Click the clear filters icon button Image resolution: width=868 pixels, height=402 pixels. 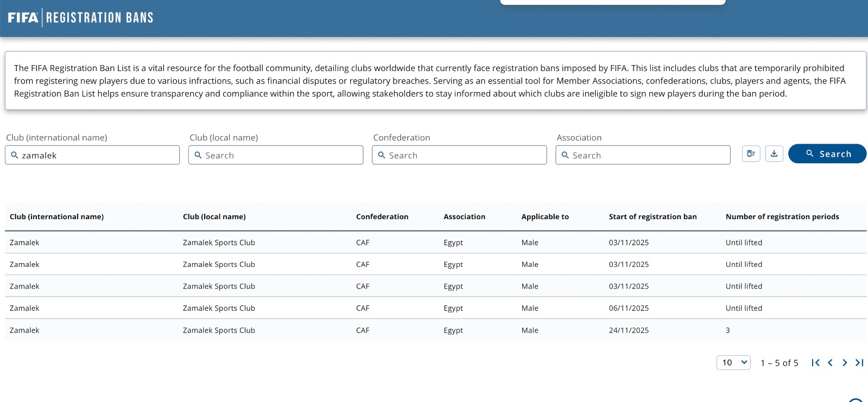[x=751, y=154]
